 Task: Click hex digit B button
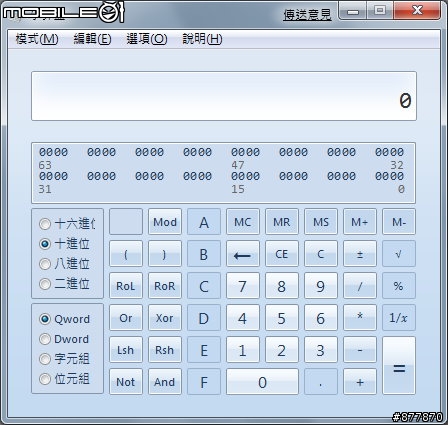point(204,254)
